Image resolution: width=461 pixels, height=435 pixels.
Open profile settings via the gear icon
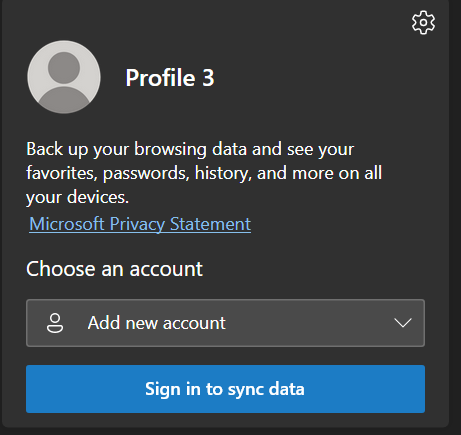click(423, 23)
